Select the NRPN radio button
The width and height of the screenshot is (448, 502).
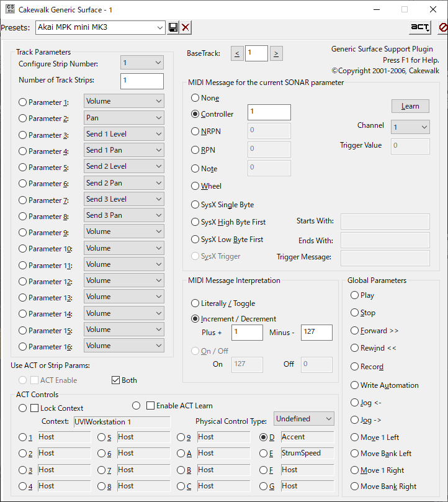195,132
